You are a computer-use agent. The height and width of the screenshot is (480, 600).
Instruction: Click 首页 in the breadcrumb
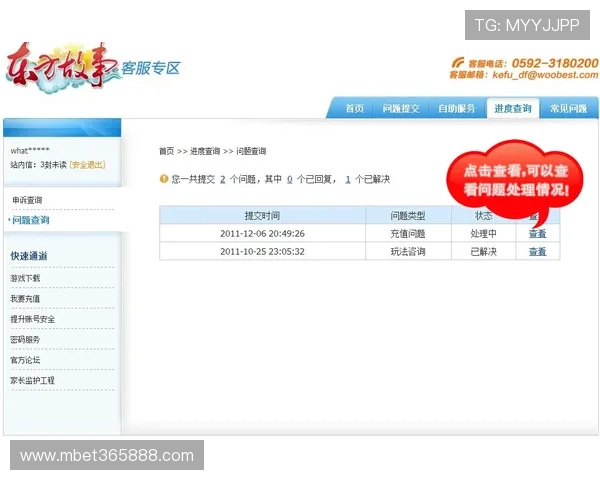tap(166, 151)
